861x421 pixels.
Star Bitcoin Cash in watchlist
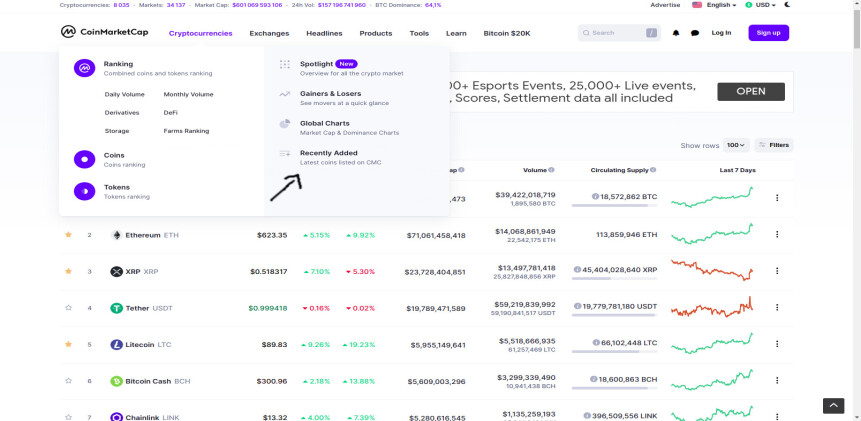68,380
